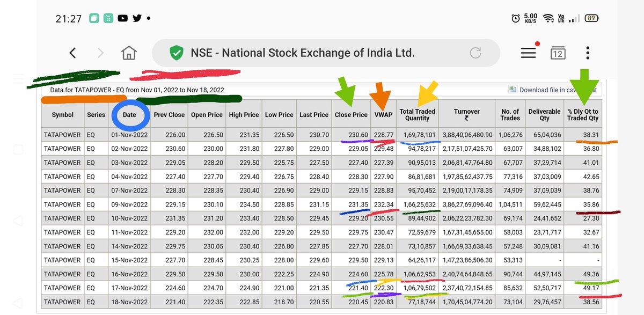644x315 pixels.
Task: Tap the Twitter notification icon
Action: 137,18
